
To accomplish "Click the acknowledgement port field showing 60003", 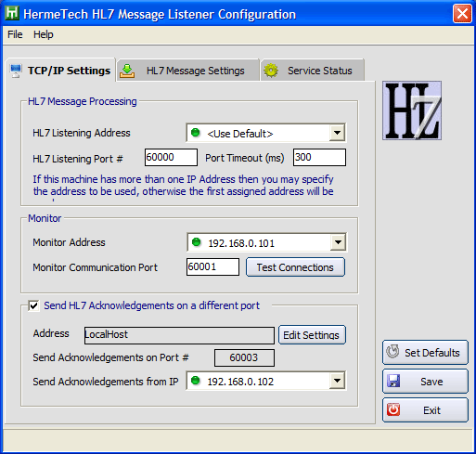I will point(244,357).
